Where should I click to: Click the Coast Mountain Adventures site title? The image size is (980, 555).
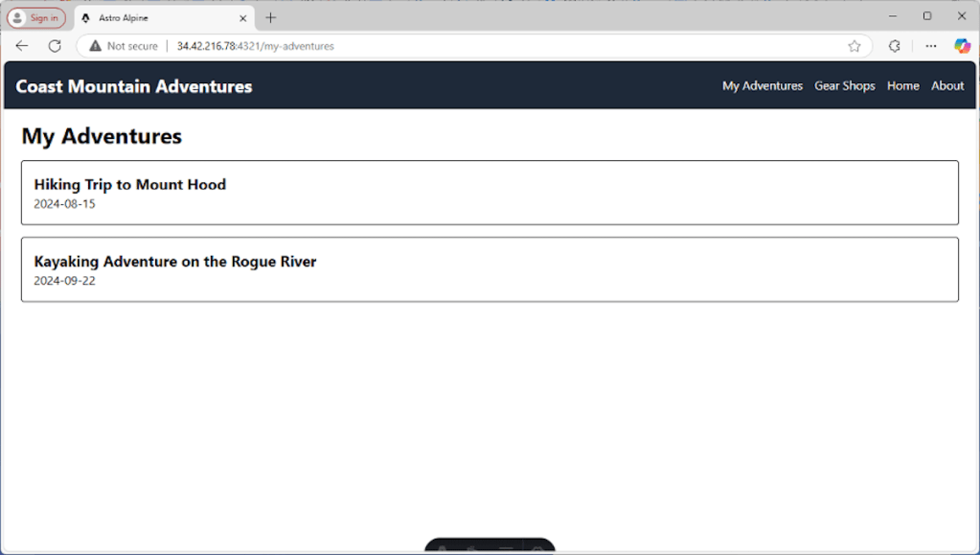point(133,85)
